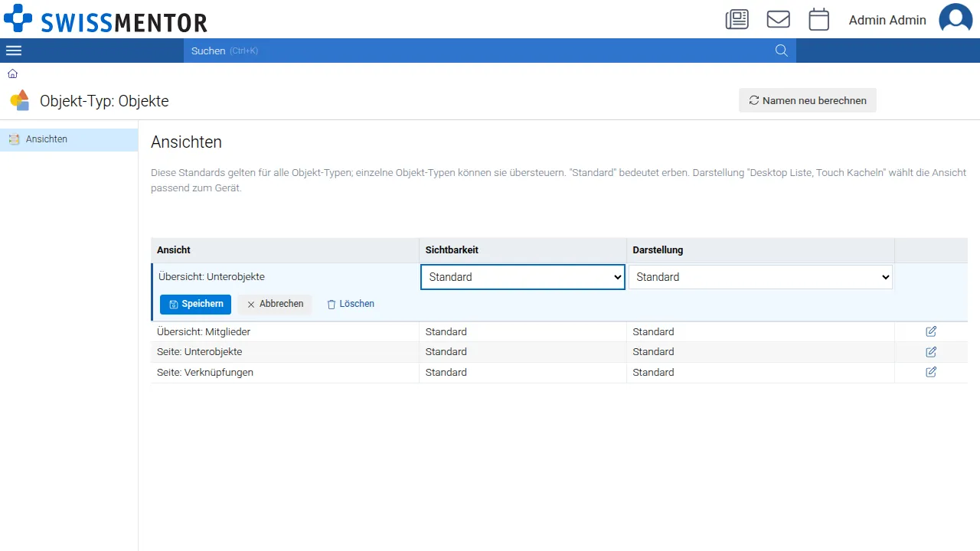Open the calendar icon in header
This screenshot has height=551, width=980.
(819, 19)
